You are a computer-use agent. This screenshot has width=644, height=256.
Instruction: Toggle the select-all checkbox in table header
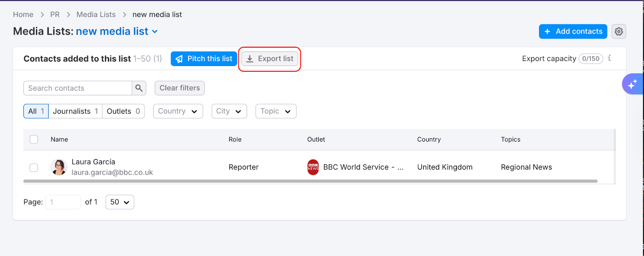34,139
